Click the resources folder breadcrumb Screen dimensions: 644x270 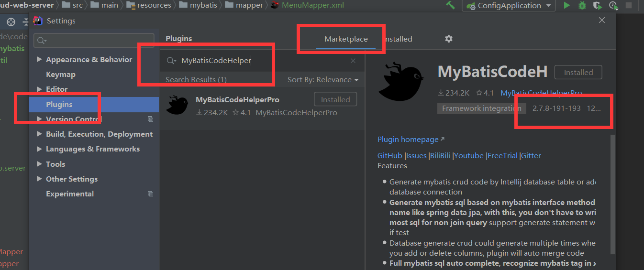coord(149,5)
